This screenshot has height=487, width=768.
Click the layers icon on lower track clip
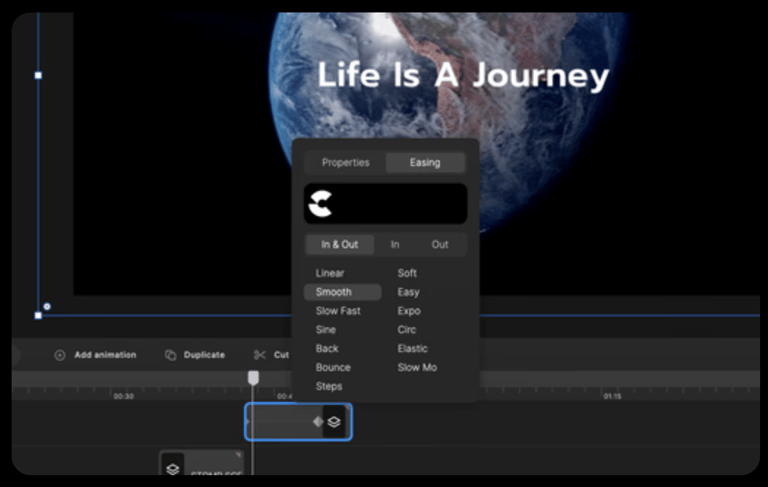(172, 469)
